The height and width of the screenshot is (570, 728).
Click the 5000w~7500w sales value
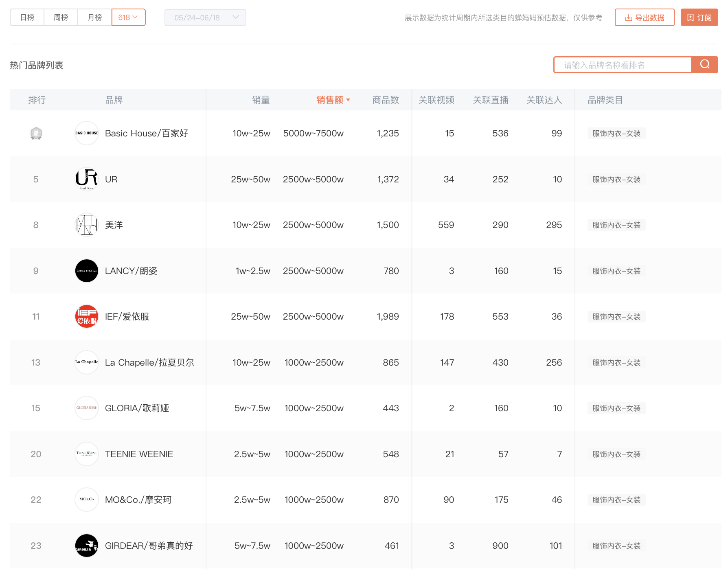(314, 133)
